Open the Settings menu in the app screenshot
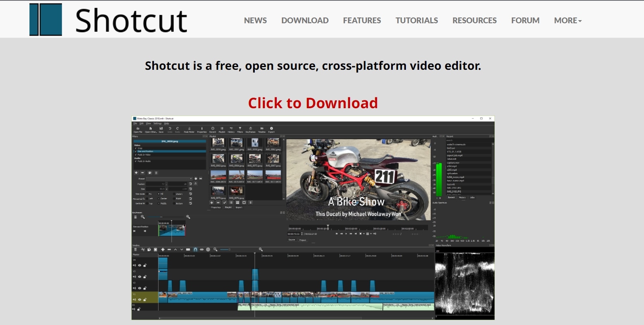This screenshot has width=644, height=325. pyautogui.click(x=157, y=123)
